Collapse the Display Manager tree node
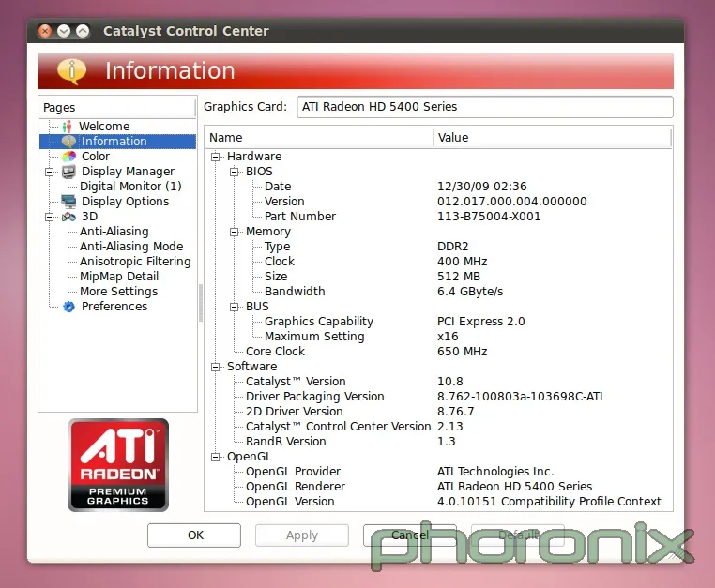 tap(49, 172)
